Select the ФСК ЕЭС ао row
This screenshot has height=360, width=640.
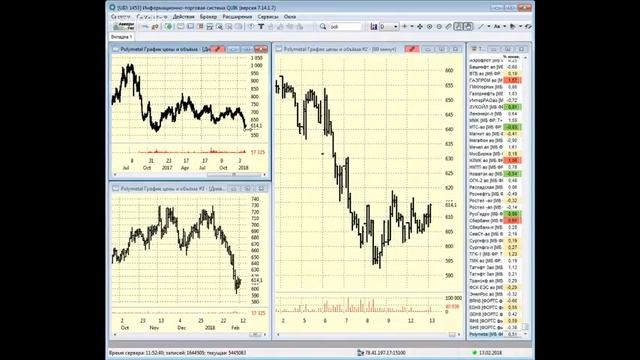pos(495,287)
